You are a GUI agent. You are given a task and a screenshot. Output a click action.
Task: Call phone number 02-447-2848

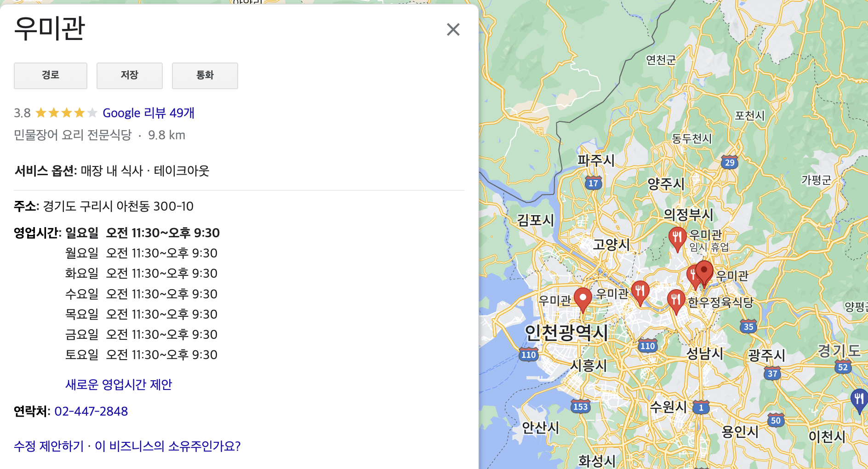click(x=91, y=411)
